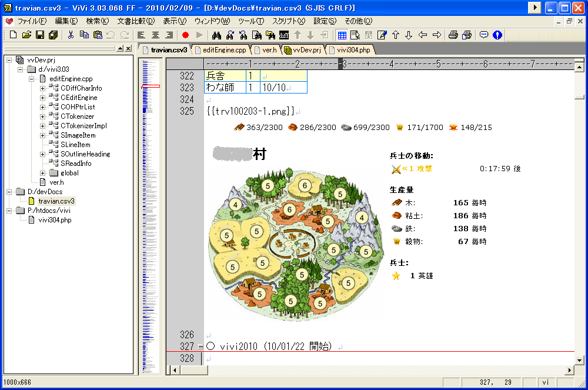This screenshot has height=390, width=588.
Task: Expand the CEditEngine class node
Action: pyautogui.click(x=43, y=98)
